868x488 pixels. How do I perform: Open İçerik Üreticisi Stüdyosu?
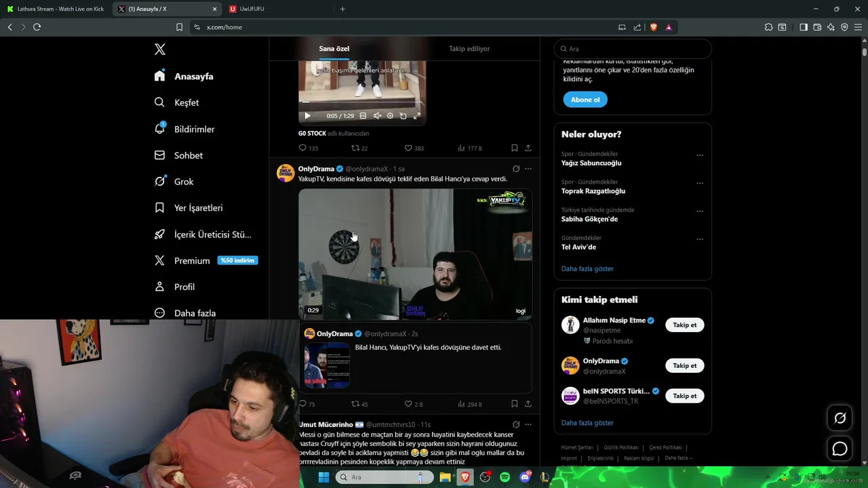(203, 235)
